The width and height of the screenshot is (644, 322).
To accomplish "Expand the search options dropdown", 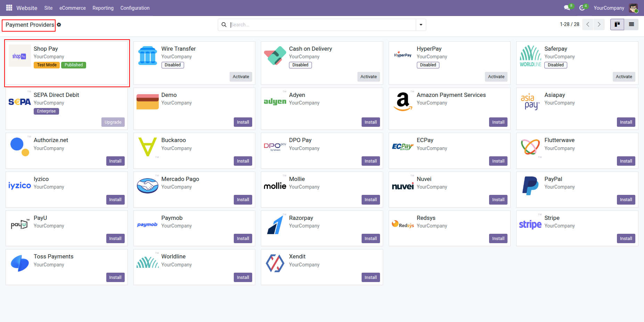I will pyautogui.click(x=421, y=25).
